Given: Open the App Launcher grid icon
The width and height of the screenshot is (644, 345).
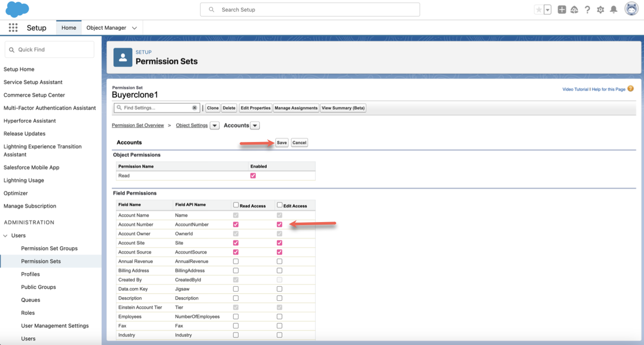Looking at the screenshot, I should pos(13,28).
